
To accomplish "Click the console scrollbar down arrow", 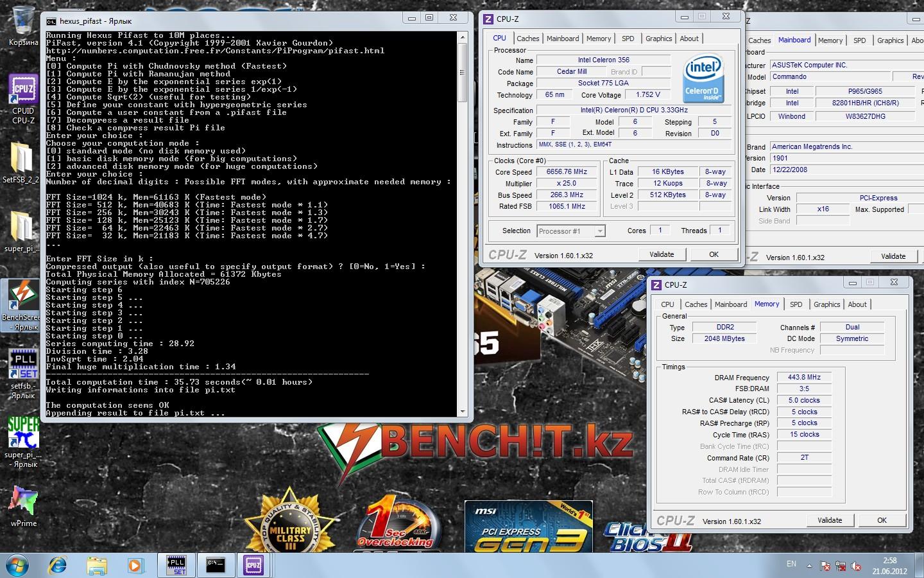I will (462, 411).
